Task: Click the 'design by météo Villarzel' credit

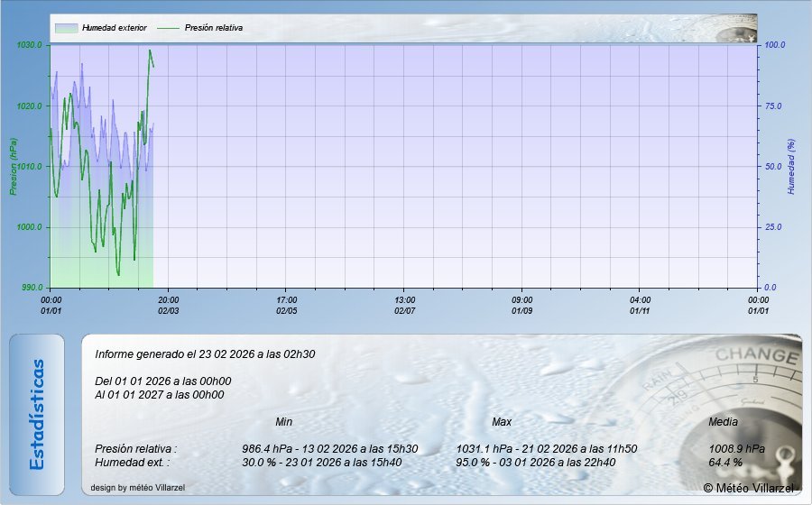Action: (x=138, y=488)
